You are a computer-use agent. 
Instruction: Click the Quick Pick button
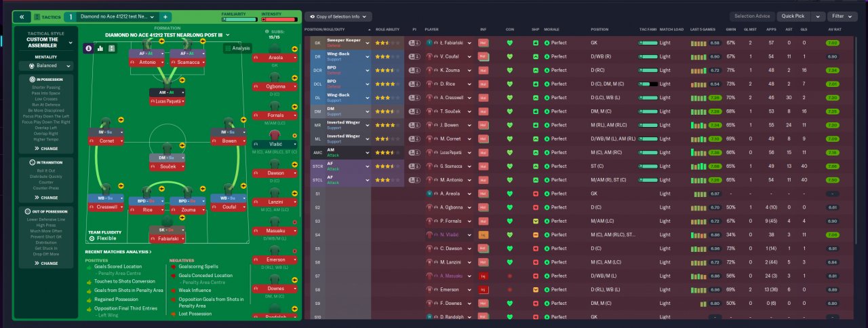795,16
